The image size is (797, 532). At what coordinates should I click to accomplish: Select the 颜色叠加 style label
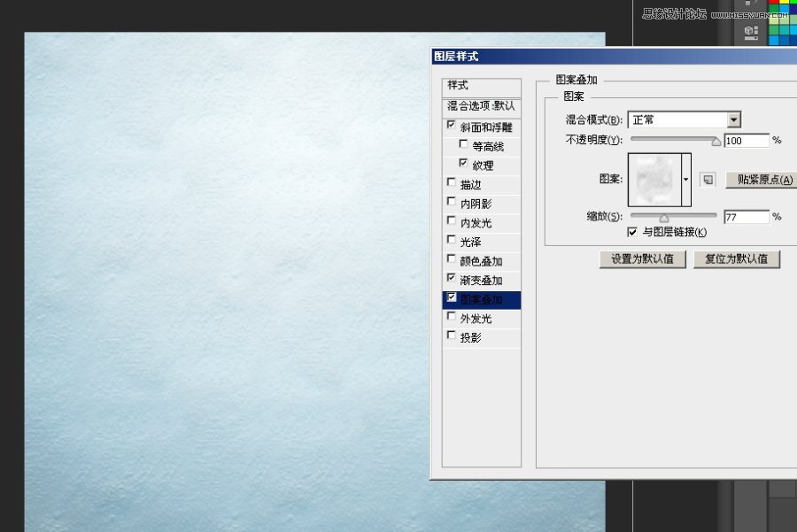(482, 262)
